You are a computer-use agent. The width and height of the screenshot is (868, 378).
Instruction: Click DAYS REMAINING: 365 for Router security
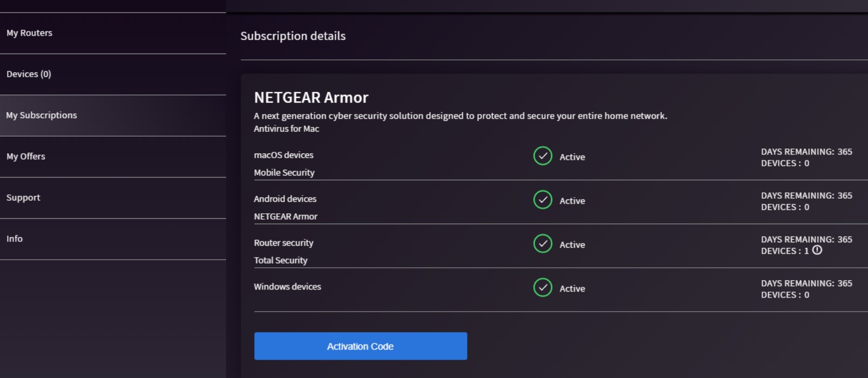(807, 239)
